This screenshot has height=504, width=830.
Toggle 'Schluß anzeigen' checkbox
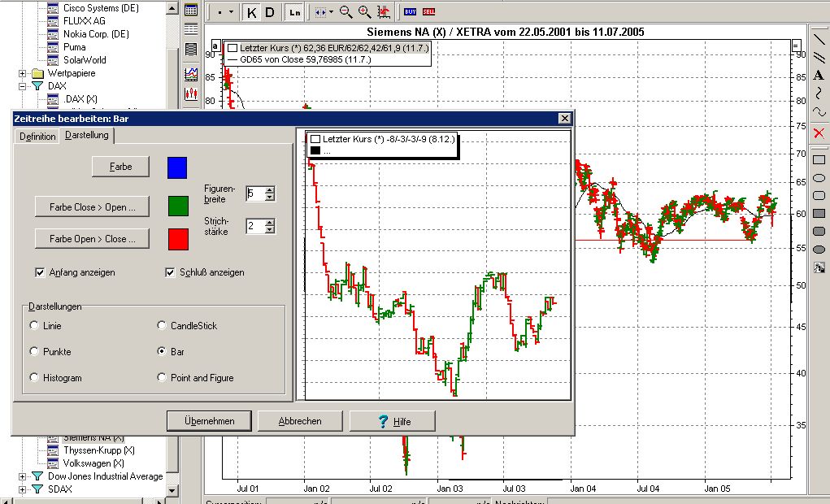coord(170,272)
